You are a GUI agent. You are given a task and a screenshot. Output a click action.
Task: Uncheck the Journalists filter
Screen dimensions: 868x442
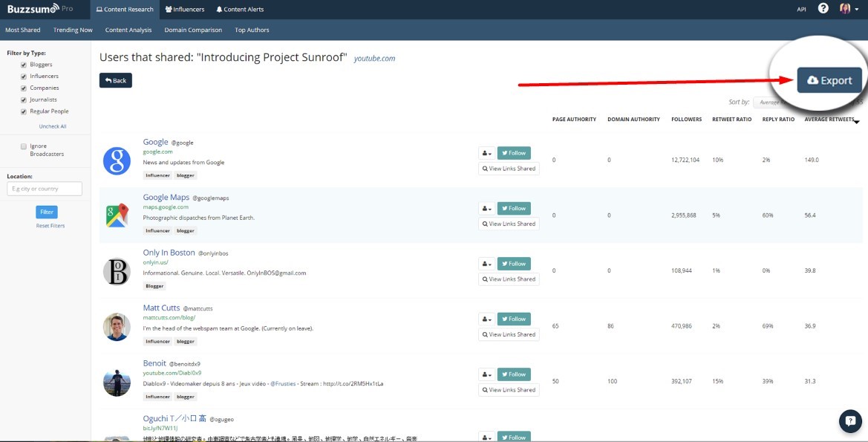(x=24, y=100)
